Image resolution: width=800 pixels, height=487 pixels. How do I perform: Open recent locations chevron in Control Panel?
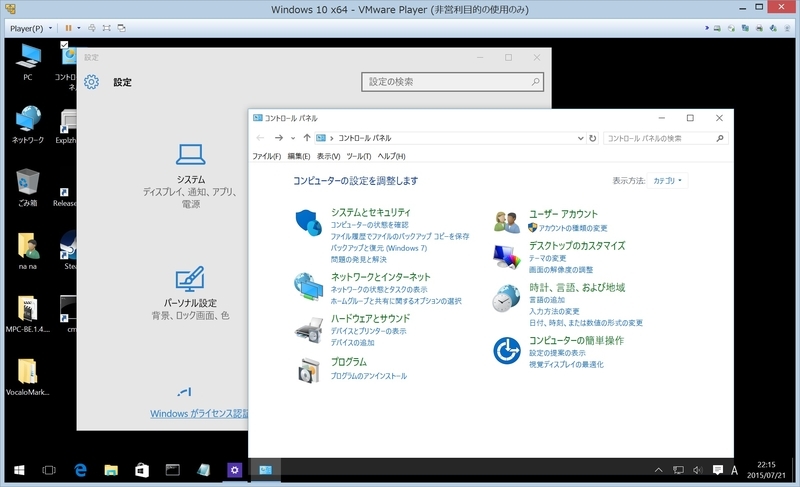(292, 138)
